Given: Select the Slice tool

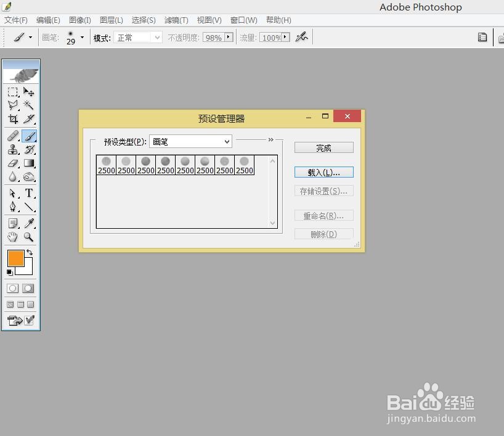Looking at the screenshot, I should (x=28, y=119).
